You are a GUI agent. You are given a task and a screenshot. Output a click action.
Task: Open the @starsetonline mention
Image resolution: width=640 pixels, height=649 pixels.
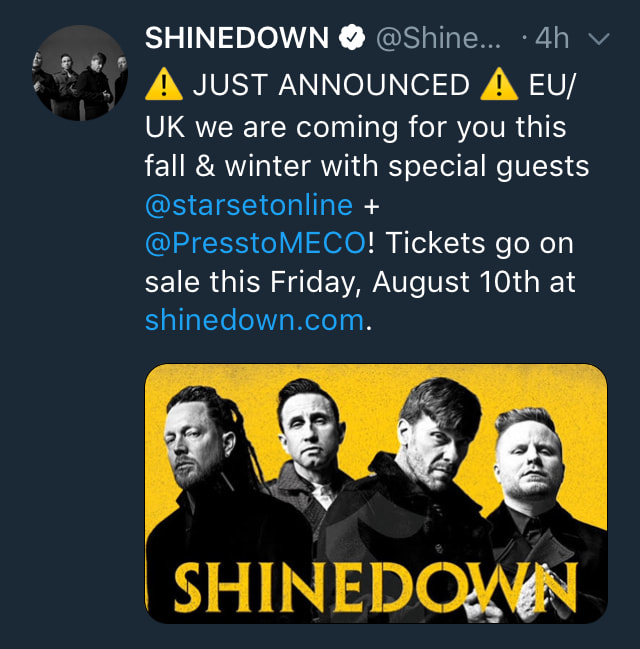(x=249, y=205)
